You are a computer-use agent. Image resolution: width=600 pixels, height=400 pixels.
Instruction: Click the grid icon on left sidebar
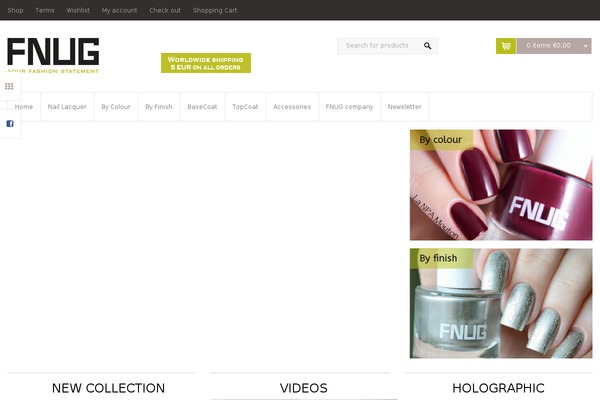tap(9, 86)
